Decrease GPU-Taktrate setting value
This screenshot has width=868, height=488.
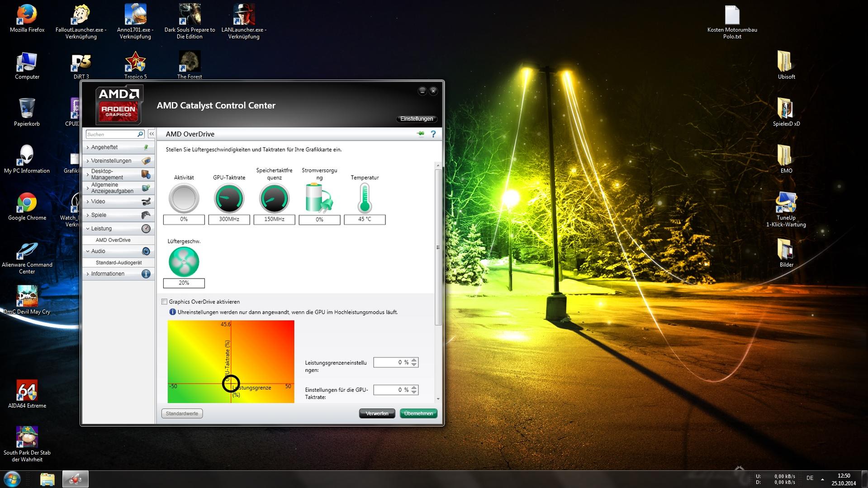click(414, 392)
